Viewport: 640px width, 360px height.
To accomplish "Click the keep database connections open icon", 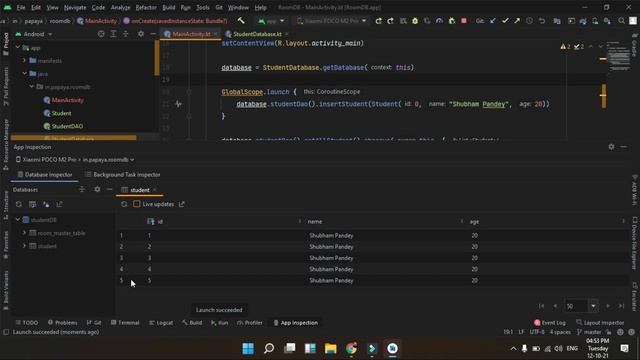I will [x=46, y=204].
